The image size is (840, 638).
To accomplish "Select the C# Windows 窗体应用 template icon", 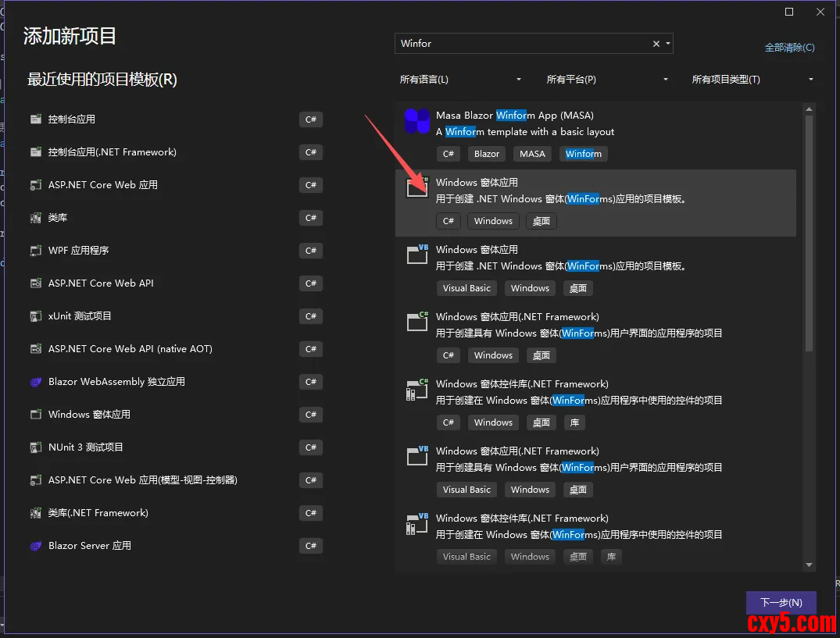I will pos(417,188).
